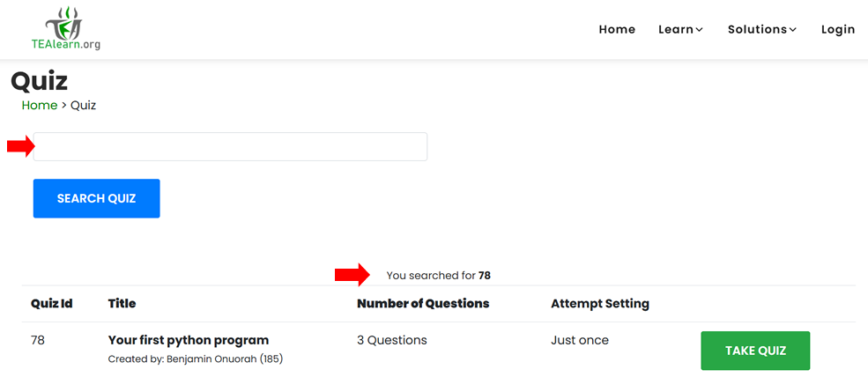Click the red arrow beside 'You searched for'
The image size is (868, 377).
(351, 276)
